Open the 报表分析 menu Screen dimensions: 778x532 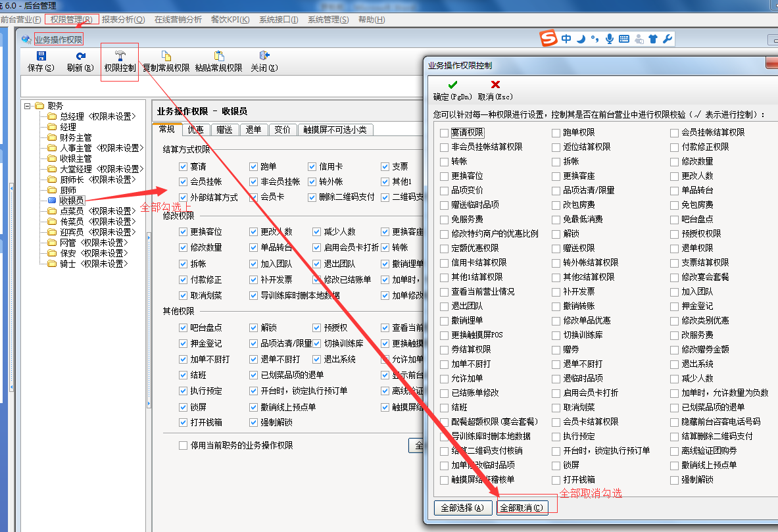point(123,20)
